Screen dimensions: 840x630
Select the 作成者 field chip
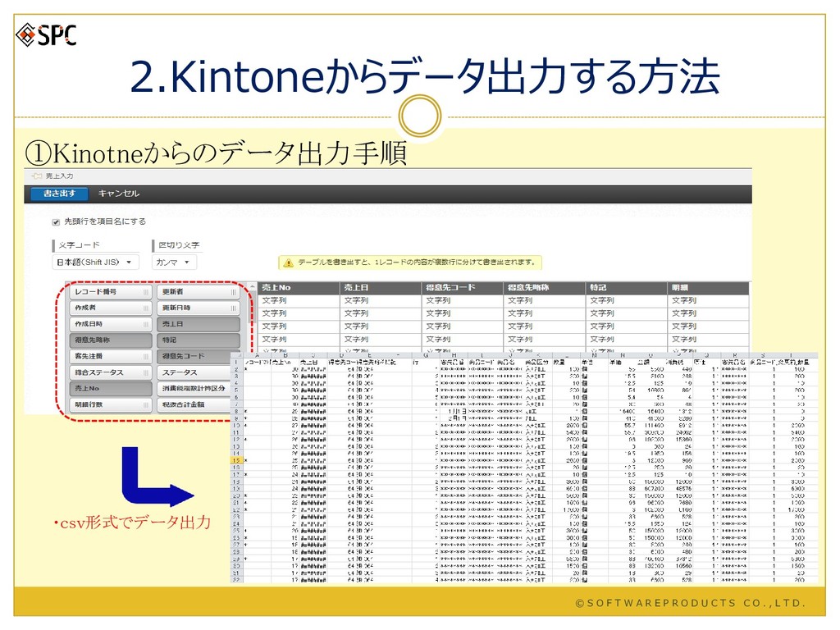[x=111, y=308]
